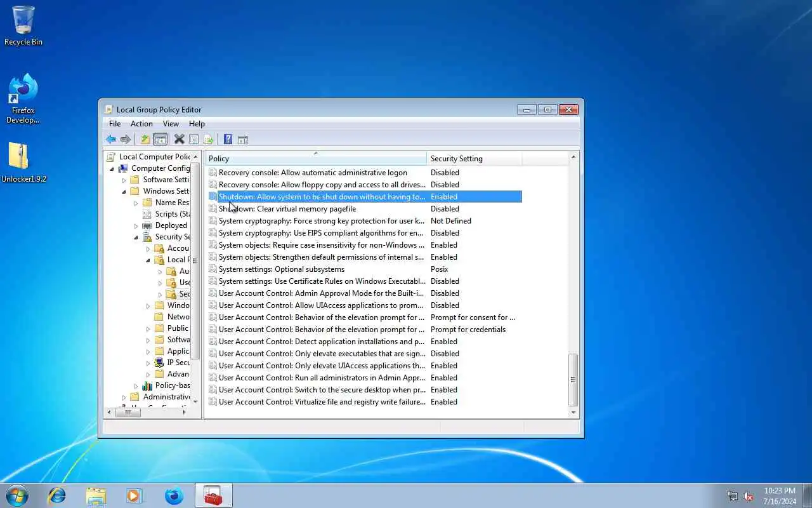Open the Help menu
This screenshot has height=508, width=812.
[197, 124]
